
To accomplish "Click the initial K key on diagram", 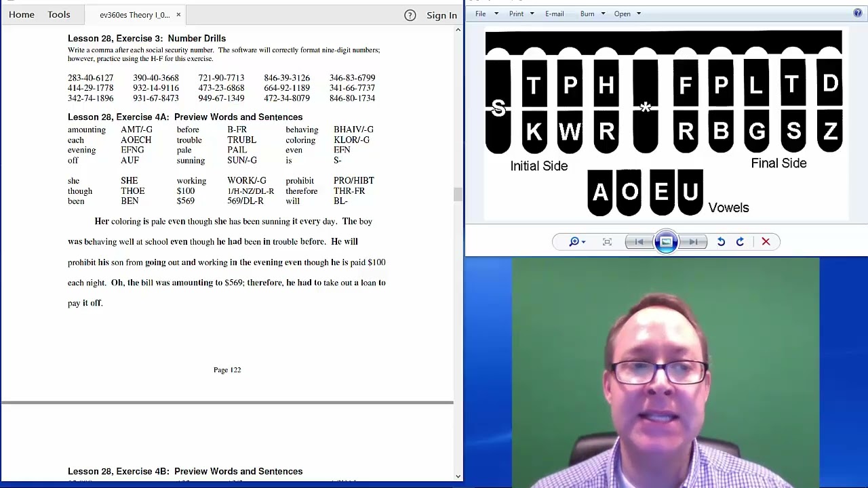I will [x=534, y=131].
